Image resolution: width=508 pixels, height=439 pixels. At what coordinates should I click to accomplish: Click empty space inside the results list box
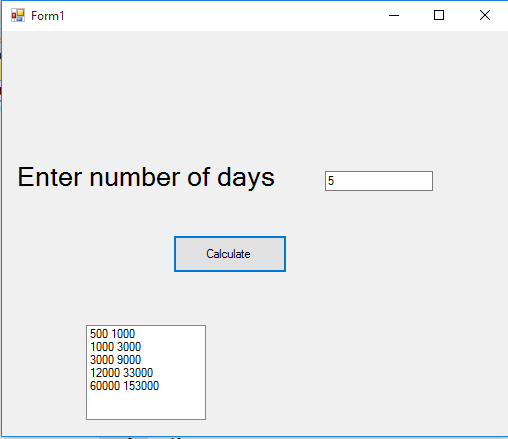point(146,405)
